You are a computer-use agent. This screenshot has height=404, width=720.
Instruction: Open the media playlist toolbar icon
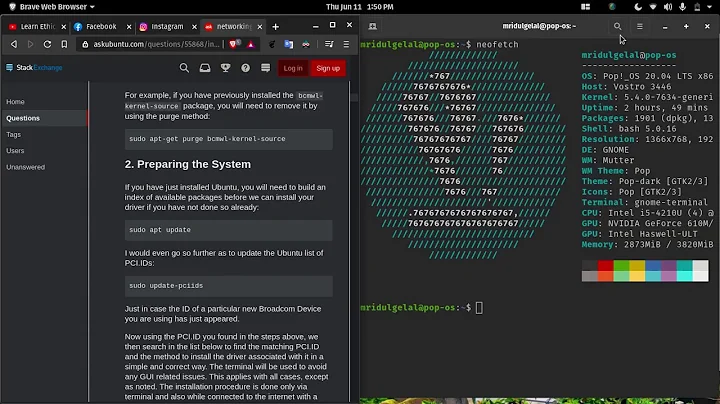pyautogui.click(x=329, y=45)
